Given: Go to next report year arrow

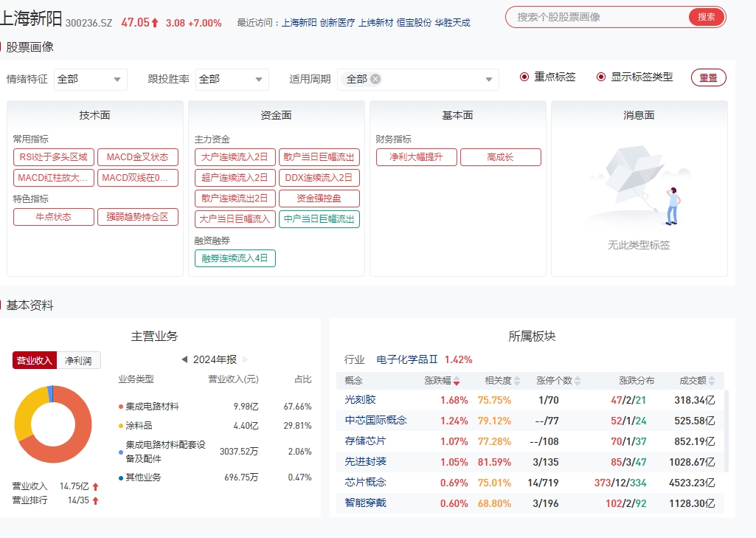Looking at the screenshot, I should pyautogui.click(x=246, y=359).
